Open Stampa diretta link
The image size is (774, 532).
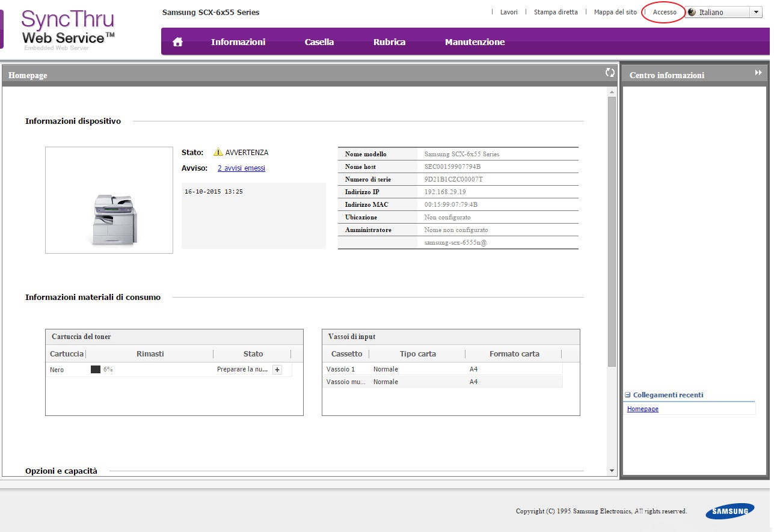coord(556,12)
